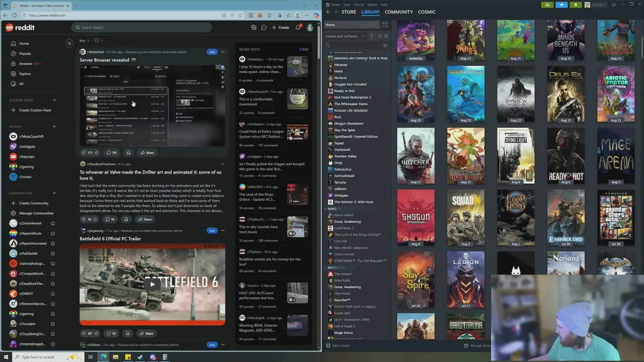
Task: Click the Reddit advertise icon in header
Action: [x=254, y=28]
